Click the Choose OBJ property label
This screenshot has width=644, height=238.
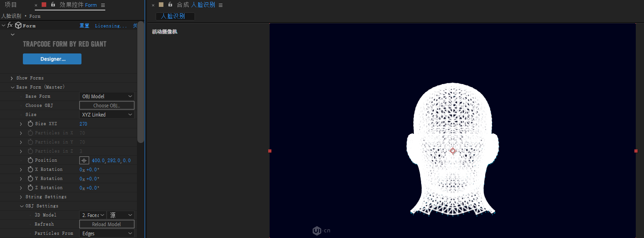click(39, 106)
